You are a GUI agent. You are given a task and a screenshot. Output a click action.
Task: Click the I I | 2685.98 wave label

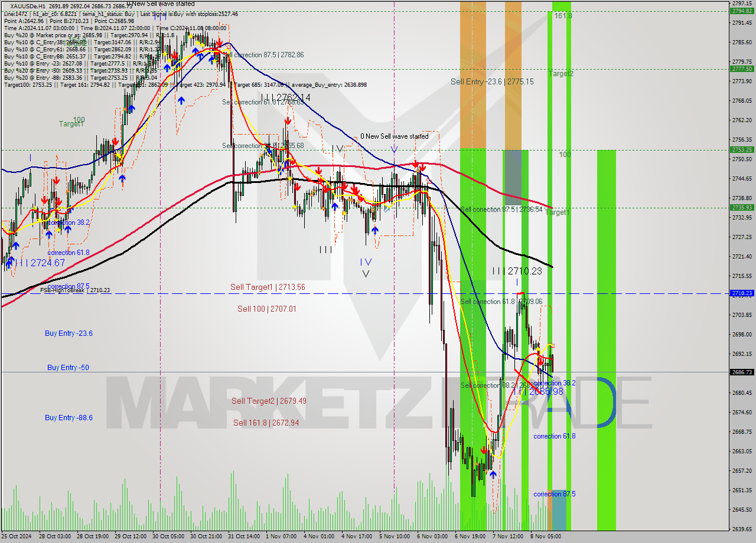pyautogui.click(x=537, y=391)
